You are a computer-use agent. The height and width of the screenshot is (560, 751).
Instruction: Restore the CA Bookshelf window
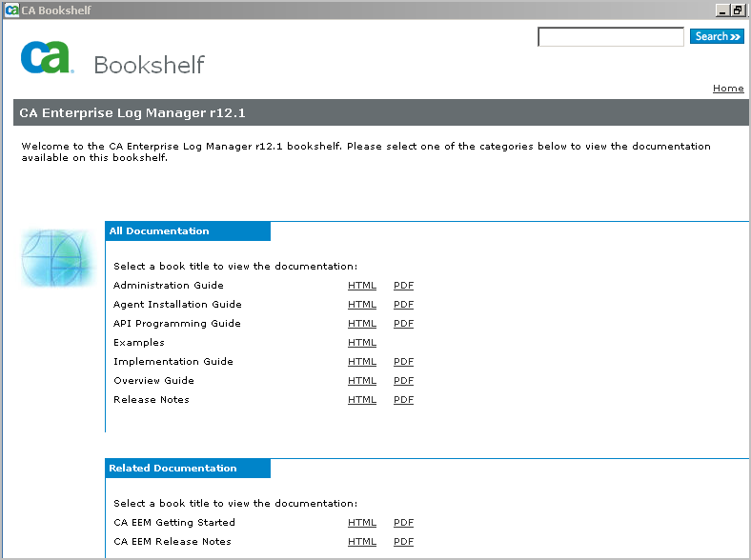tap(738, 10)
